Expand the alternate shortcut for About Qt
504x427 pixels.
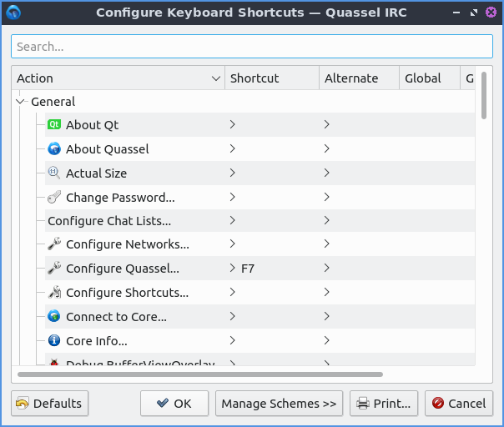pyautogui.click(x=327, y=125)
